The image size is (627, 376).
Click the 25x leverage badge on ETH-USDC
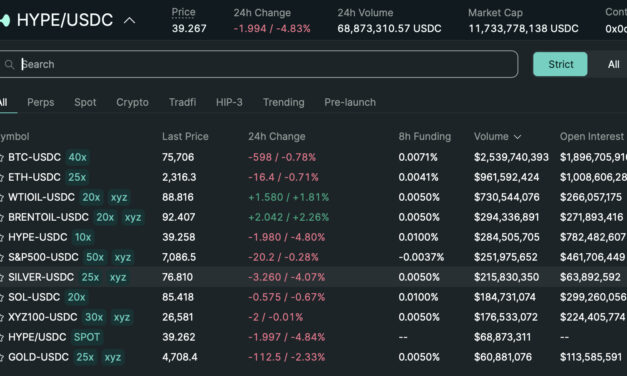point(77,177)
